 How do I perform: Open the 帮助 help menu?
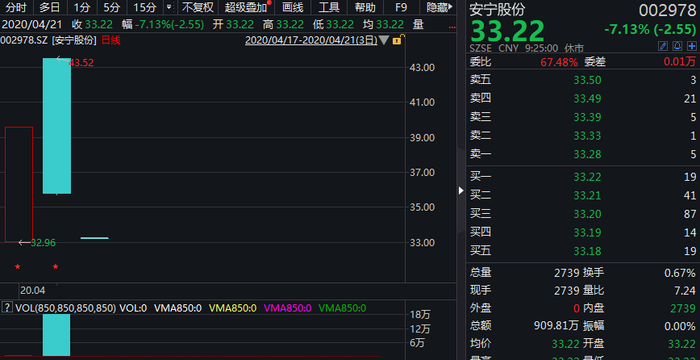365,7
